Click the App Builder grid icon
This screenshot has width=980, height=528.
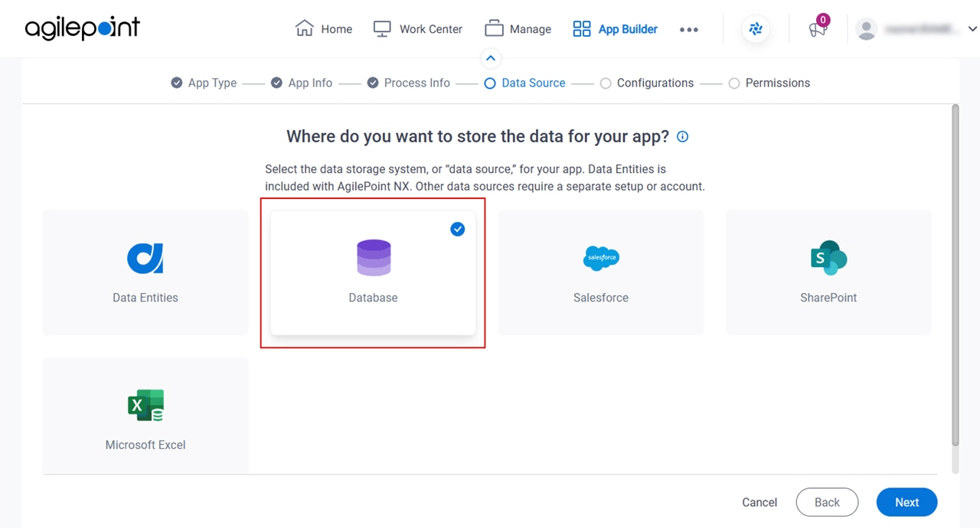[582, 29]
